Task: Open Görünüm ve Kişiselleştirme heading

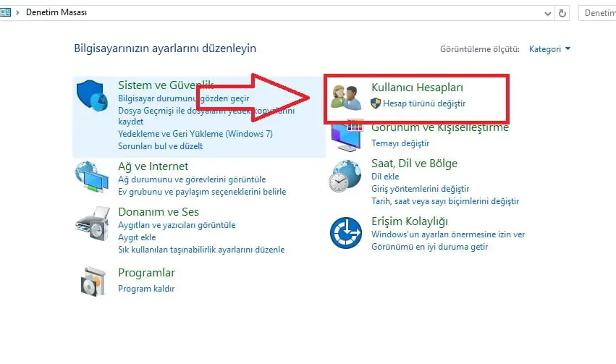Action: point(440,128)
